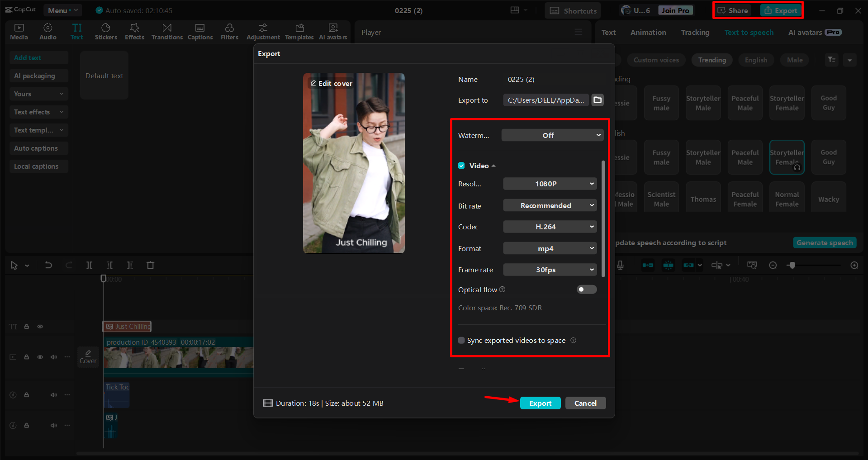Open the AI avatars Pro tab
868x460 pixels.
tap(815, 32)
